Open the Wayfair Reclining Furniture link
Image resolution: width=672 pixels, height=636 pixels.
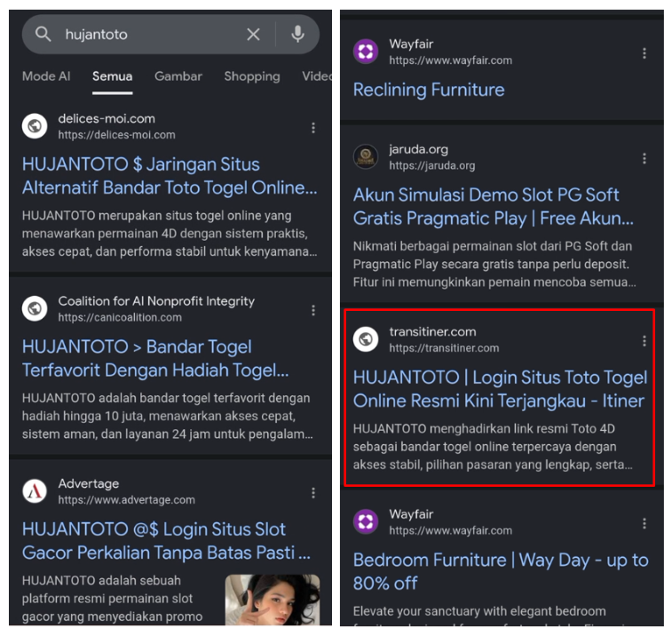(x=429, y=90)
